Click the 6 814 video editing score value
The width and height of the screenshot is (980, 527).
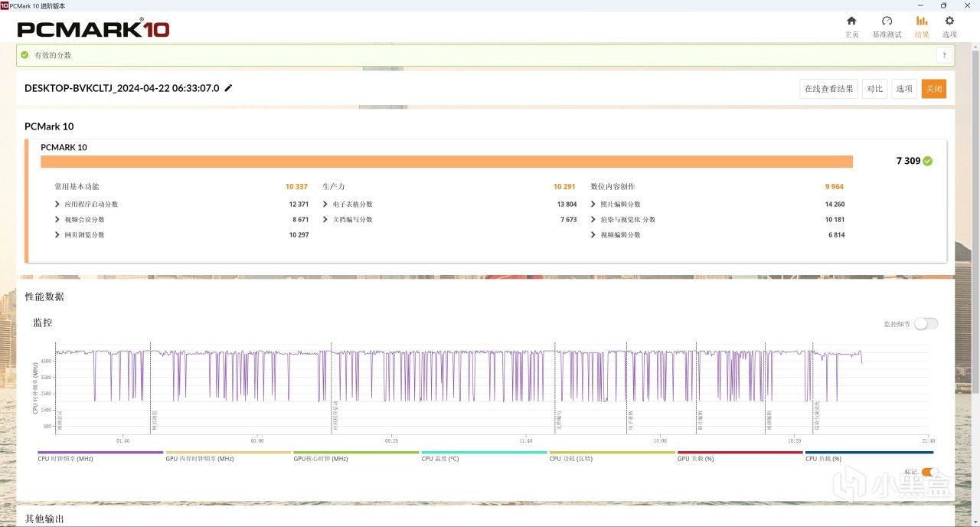pos(836,235)
